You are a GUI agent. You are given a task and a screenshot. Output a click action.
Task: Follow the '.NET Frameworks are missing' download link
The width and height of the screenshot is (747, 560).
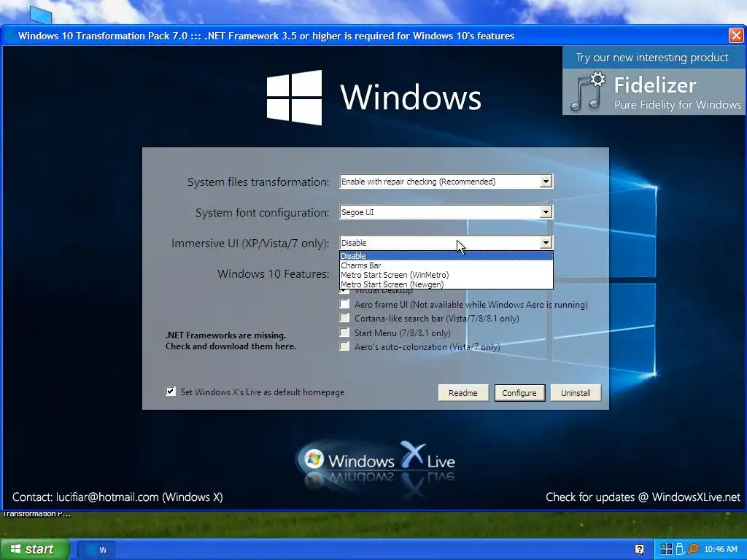231,341
